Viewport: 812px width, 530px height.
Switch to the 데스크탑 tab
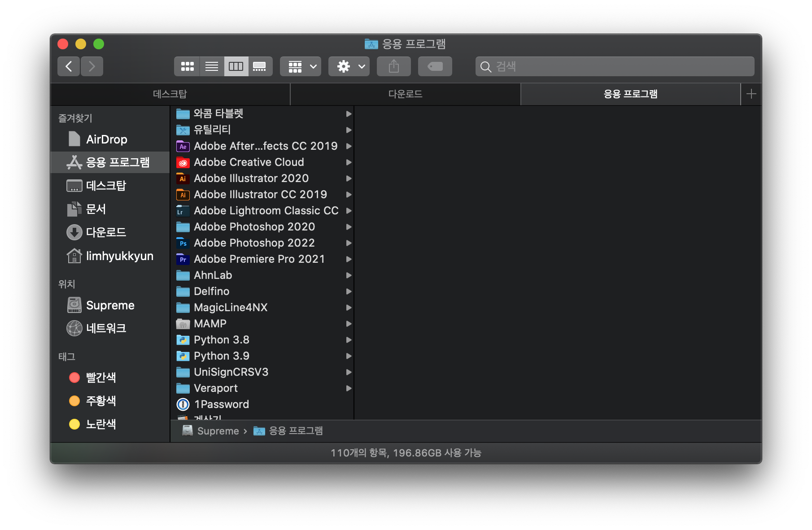(x=170, y=94)
